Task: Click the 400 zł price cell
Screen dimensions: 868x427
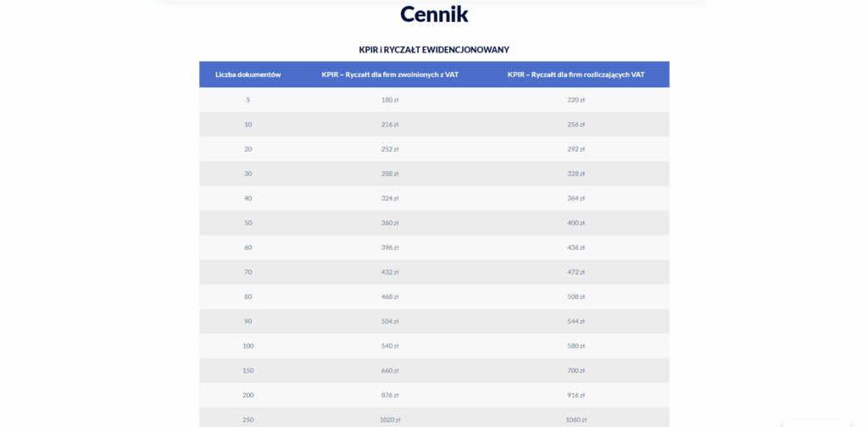Action: tap(576, 223)
